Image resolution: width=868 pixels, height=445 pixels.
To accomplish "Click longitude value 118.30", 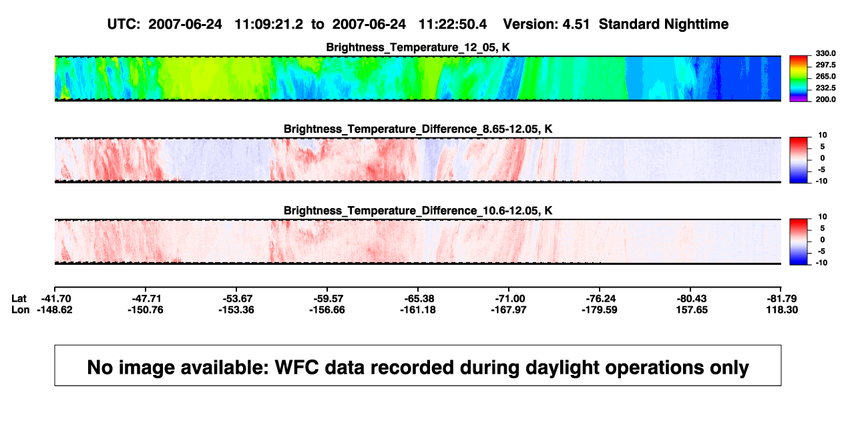I will pos(781,310).
